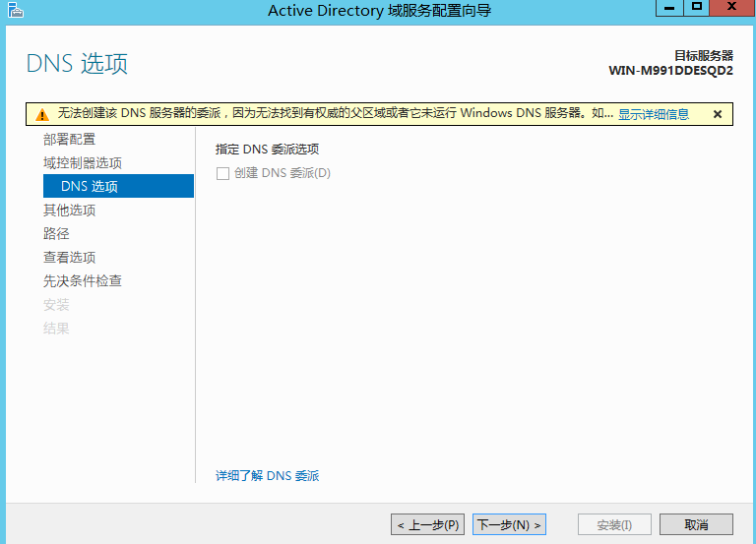This screenshot has width=756, height=544.
Task: Continue with 下一步(N) button
Action: 509,524
